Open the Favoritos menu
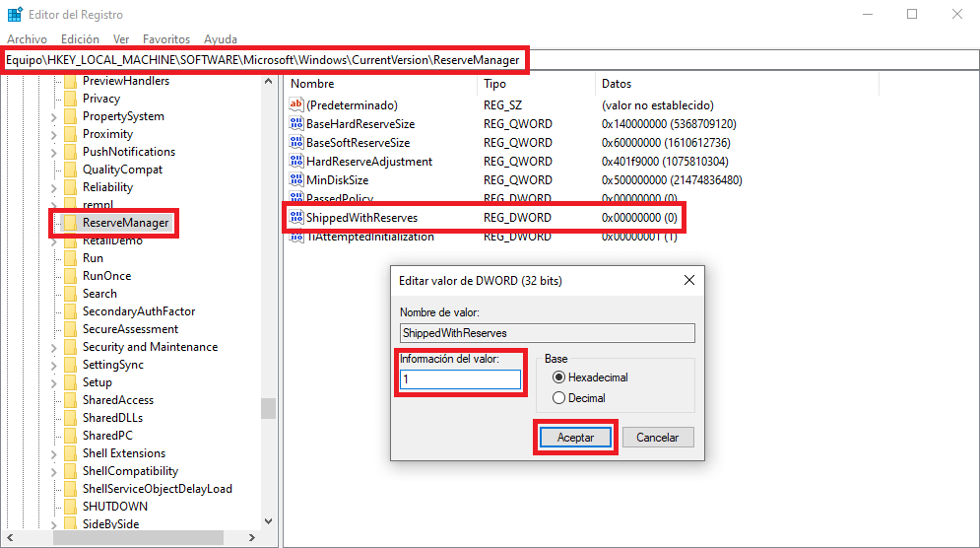980x548 pixels. tap(166, 38)
